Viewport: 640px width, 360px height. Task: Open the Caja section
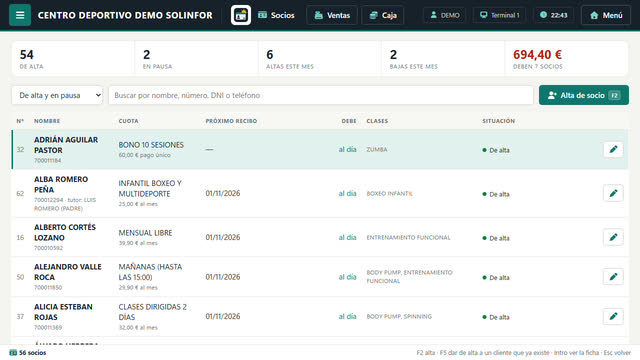(x=383, y=15)
